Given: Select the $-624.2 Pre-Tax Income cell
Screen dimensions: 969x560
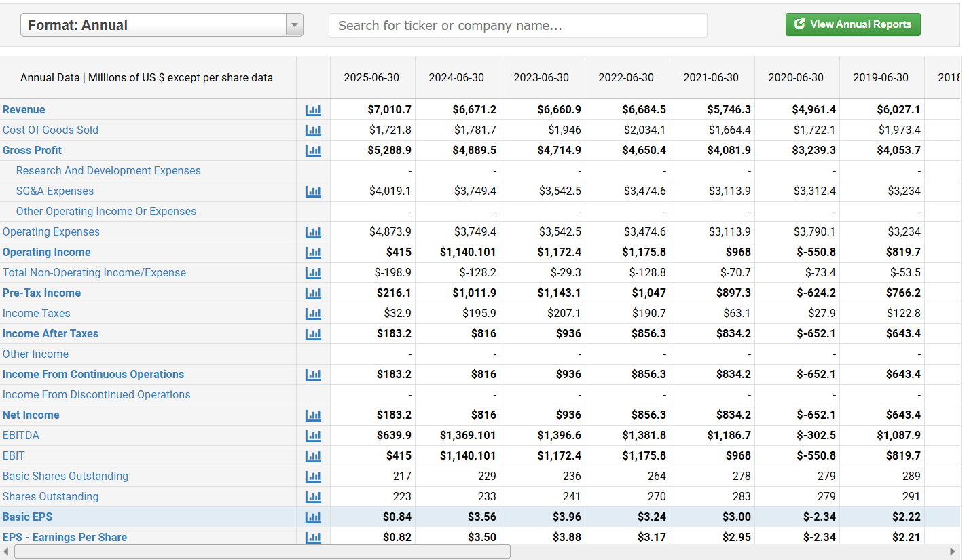Looking at the screenshot, I should 797,293.
